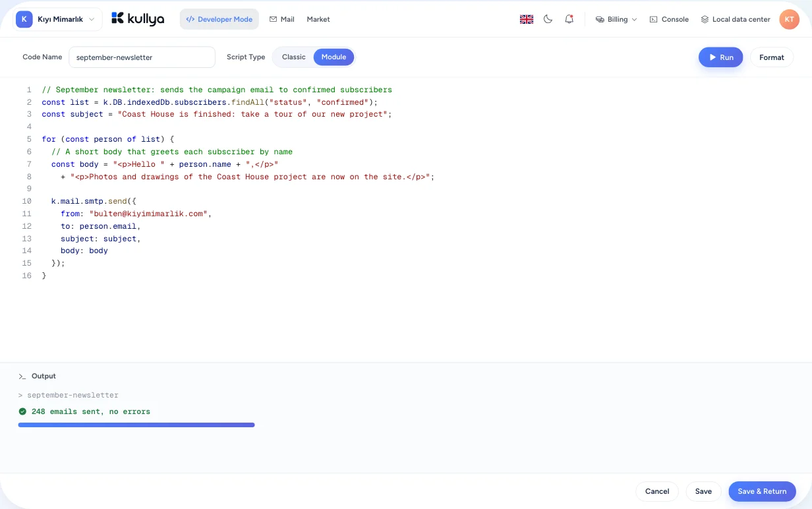812x509 pixels.
Task: Click the 'subject: subject' code line
Action: pyautogui.click(x=101, y=239)
